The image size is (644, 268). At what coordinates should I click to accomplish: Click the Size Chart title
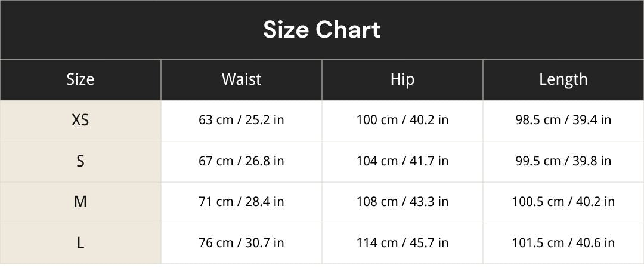coord(322,30)
